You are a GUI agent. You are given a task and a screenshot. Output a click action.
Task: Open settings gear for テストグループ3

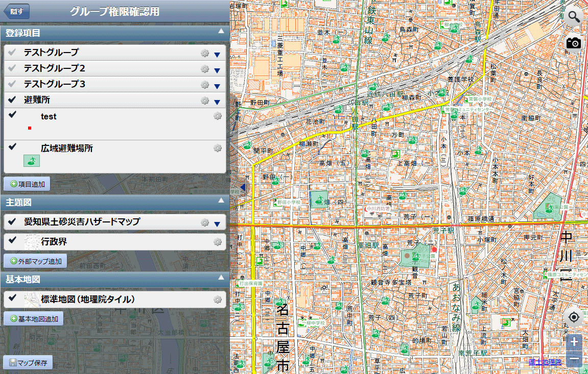205,85
